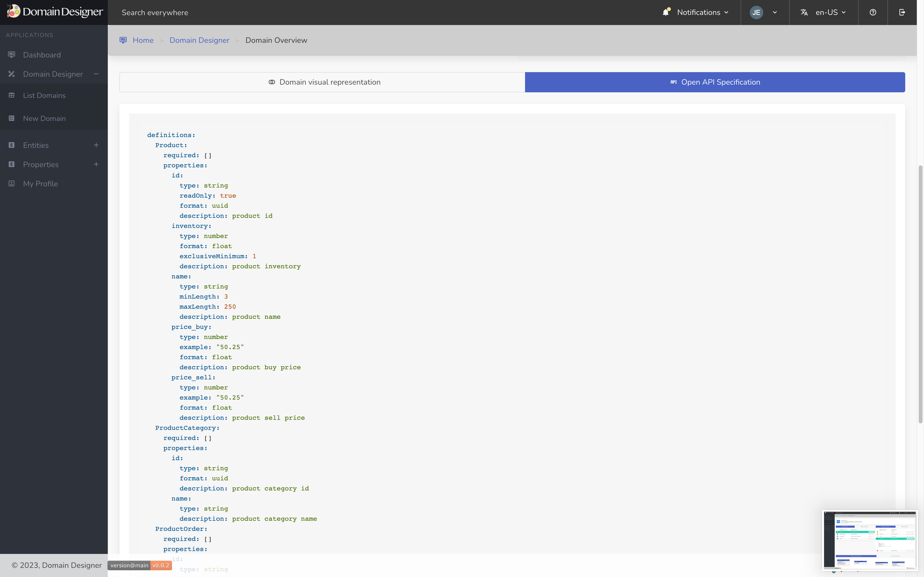Image resolution: width=924 pixels, height=577 pixels.
Task: Click the Search everywhere field
Action: 155,13
